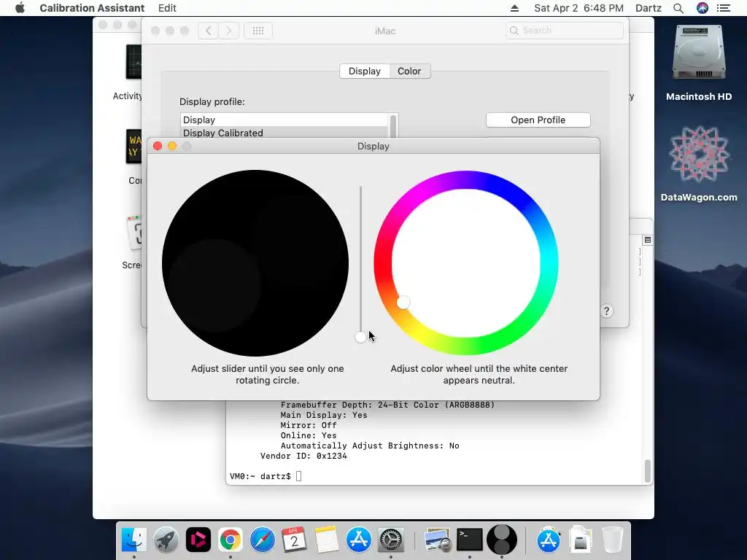The width and height of the screenshot is (747, 560).
Task: Open the documents stack in dock
Action: pyautogui.click(x=580, y=540)
